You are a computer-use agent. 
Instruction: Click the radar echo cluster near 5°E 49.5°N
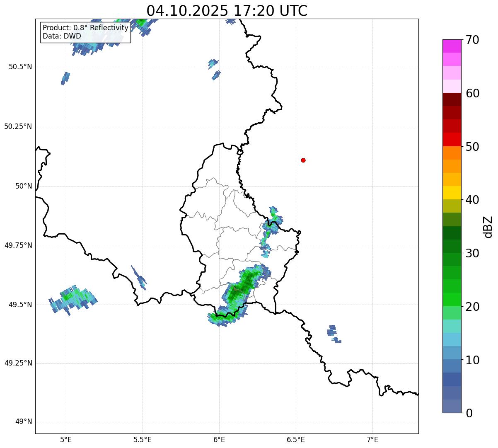coord(73,300)
